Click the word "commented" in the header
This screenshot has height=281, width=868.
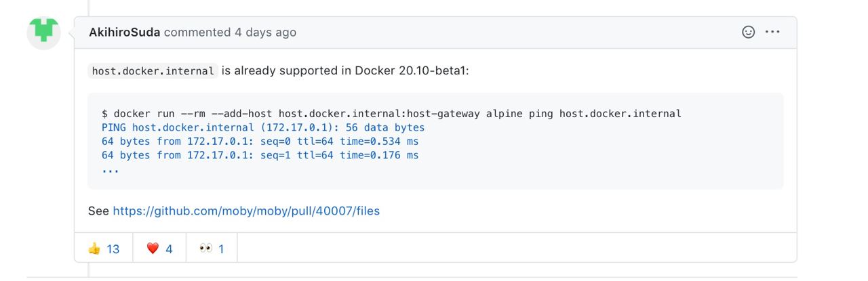point(197,32)
